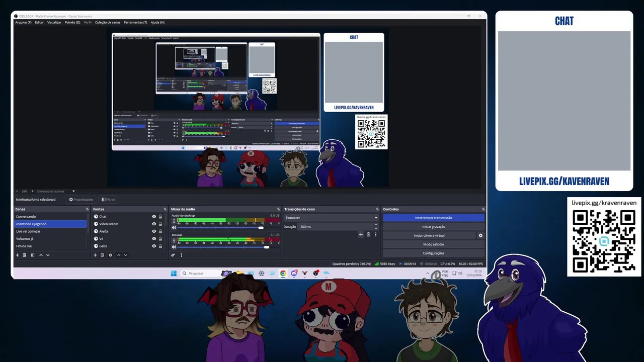Add a new source in Fontes panel
The height and width of the screenshot is (362, 644).
pyautogui.click(x=95, y=255)
